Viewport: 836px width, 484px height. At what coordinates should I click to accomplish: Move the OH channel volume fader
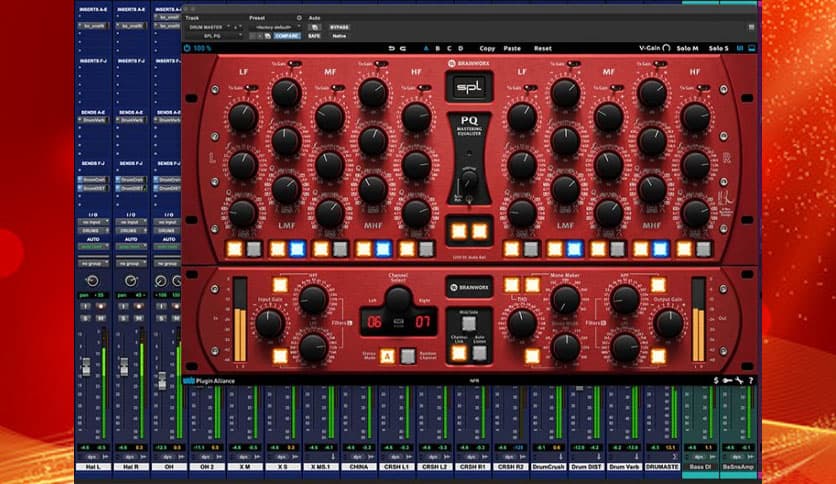pos(162,380)
